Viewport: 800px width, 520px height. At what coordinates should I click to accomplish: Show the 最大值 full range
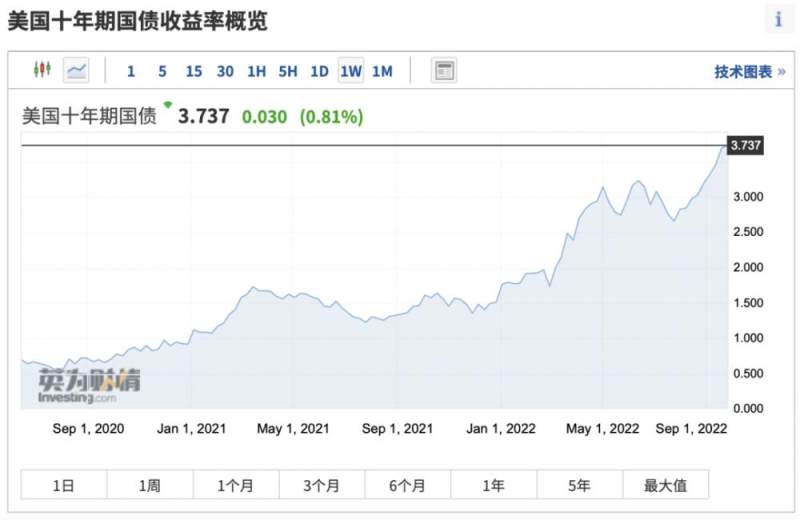(x=665, y=485)
